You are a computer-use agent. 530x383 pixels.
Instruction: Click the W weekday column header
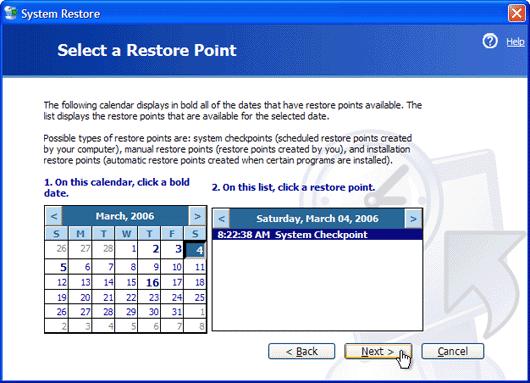tap(126, 234)
